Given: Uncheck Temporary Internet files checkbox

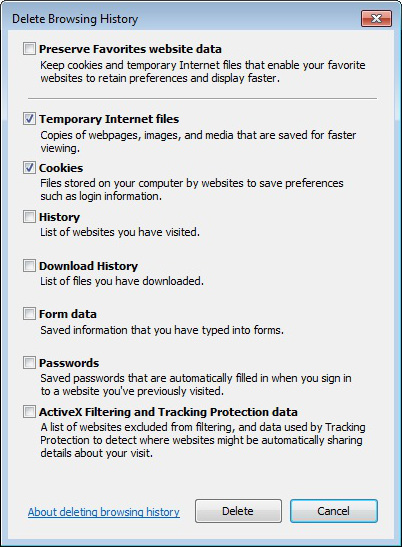Looking at the screenshot, I should click(29, 119).
